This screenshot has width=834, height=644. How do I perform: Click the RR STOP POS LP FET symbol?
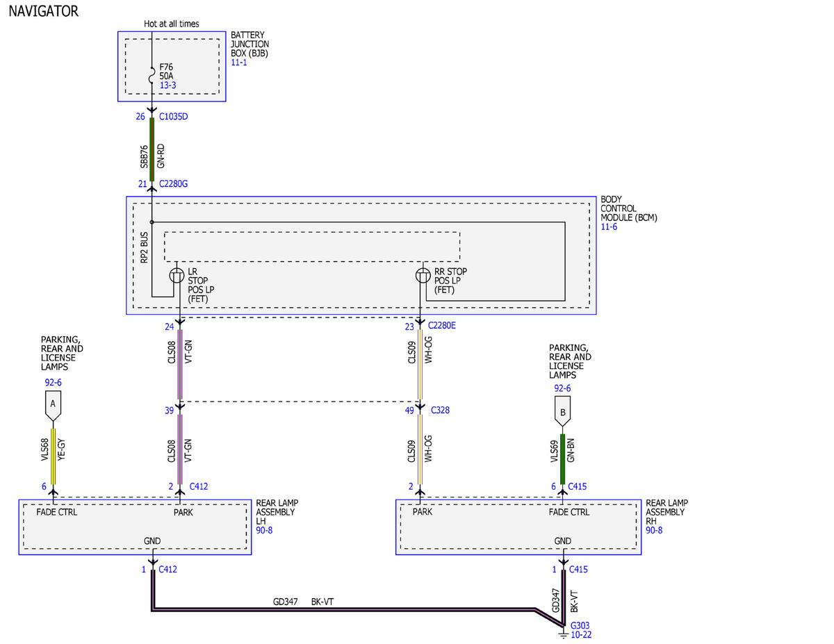(423, 276)
